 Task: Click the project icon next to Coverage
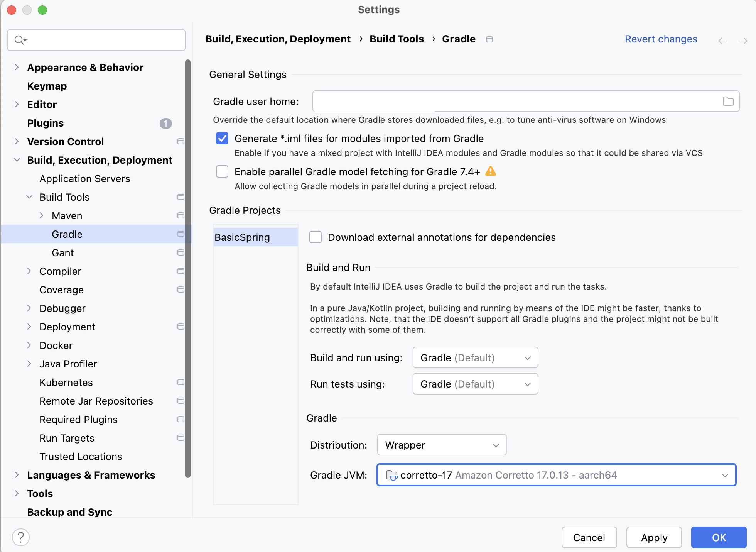coord(181,290)
